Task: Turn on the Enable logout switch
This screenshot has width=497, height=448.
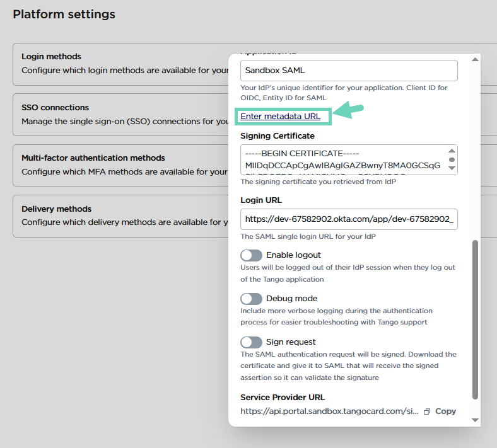Action: [251, 255]
